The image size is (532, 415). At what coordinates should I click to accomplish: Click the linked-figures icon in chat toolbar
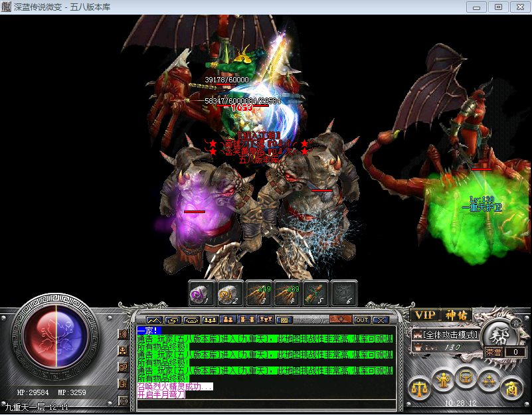pyautogui.click(x=247, y=320)
